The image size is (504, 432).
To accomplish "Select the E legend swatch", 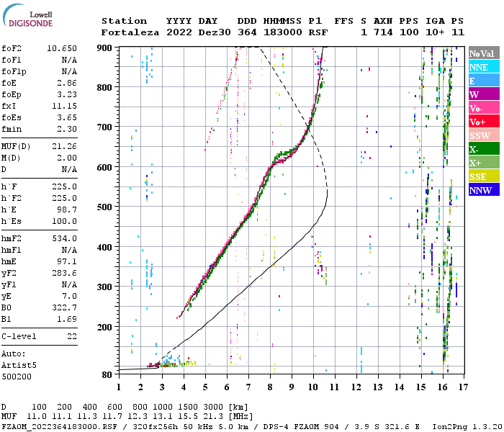I will tap(484, 81).
